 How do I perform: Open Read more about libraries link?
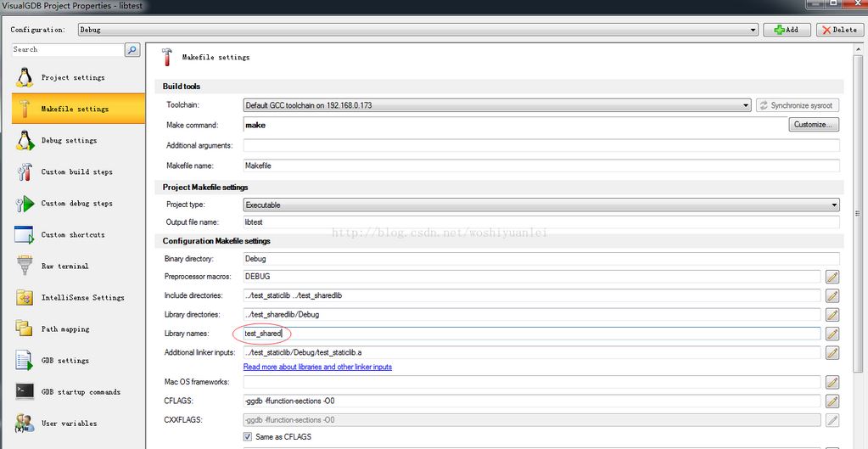[x=317, y=368]
